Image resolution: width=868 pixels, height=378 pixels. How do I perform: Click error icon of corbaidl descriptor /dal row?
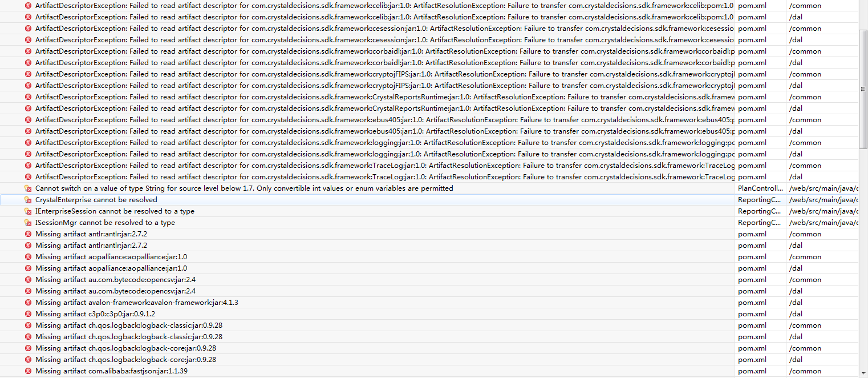(28, 63)
